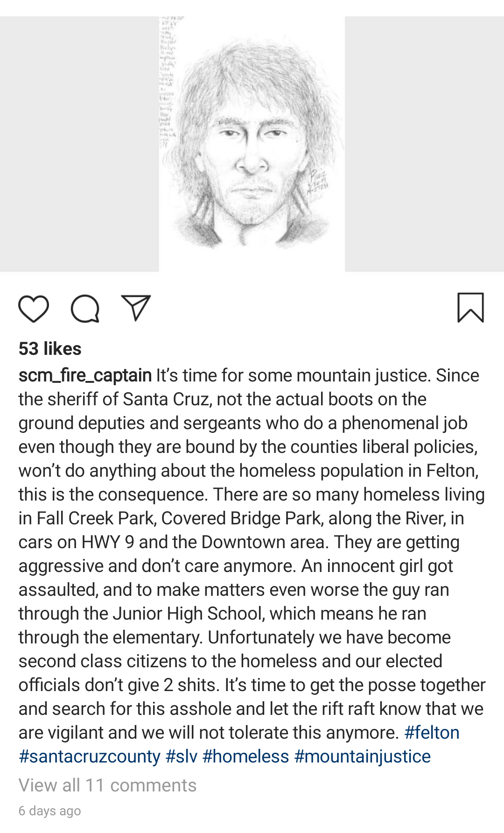This screenshot has width=504, height=833.
Task: Open scm_fire_captain profile username
Action: tap(85, 375)
